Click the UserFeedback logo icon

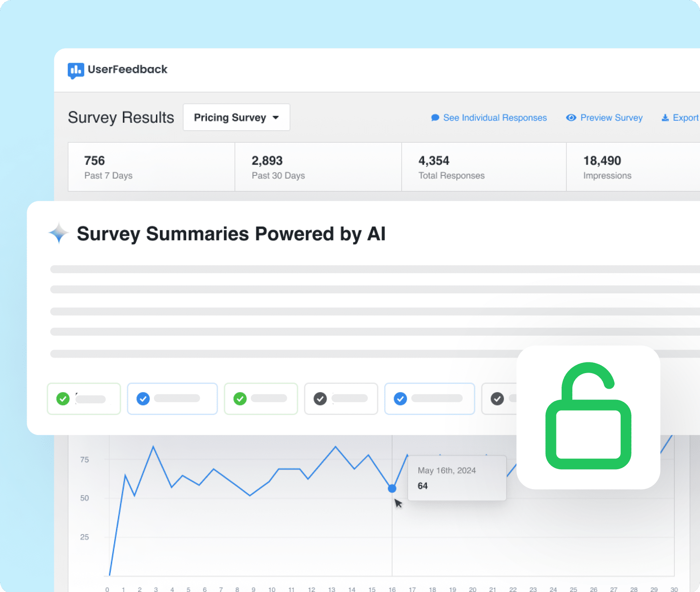76,71
